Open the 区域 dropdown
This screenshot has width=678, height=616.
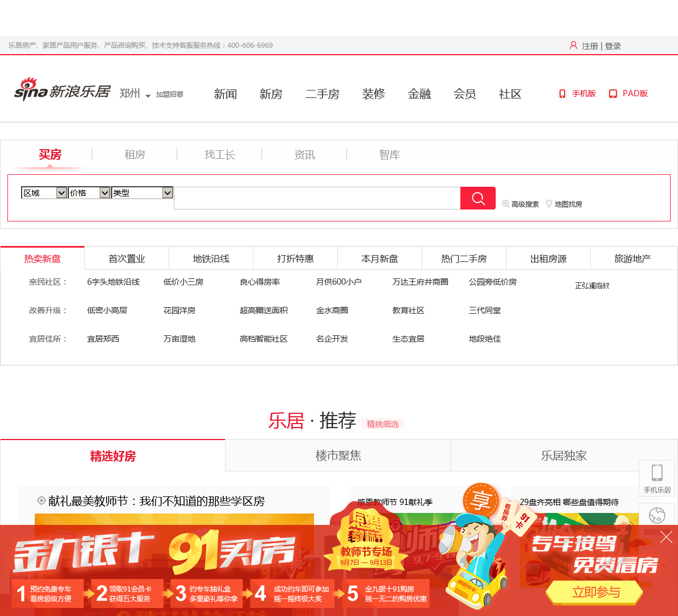(44, 192)
